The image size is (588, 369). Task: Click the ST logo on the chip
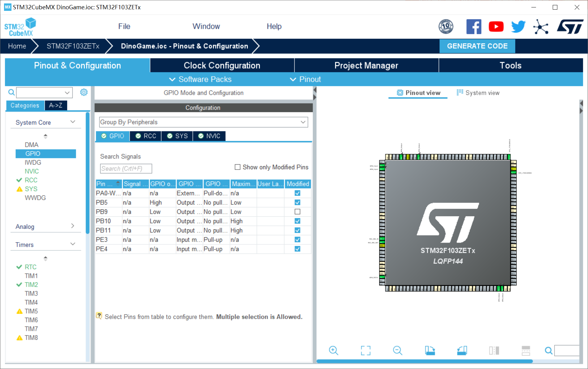click(x=448, y=222)
